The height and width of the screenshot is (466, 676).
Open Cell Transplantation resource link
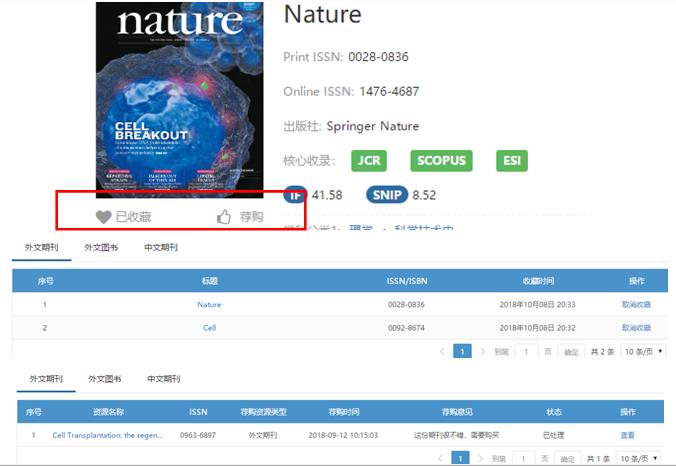[108, 435]
